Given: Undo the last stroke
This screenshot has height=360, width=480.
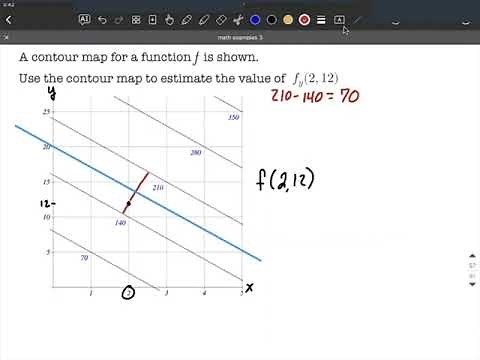Looking at the screenshot, I should [102, 20].
